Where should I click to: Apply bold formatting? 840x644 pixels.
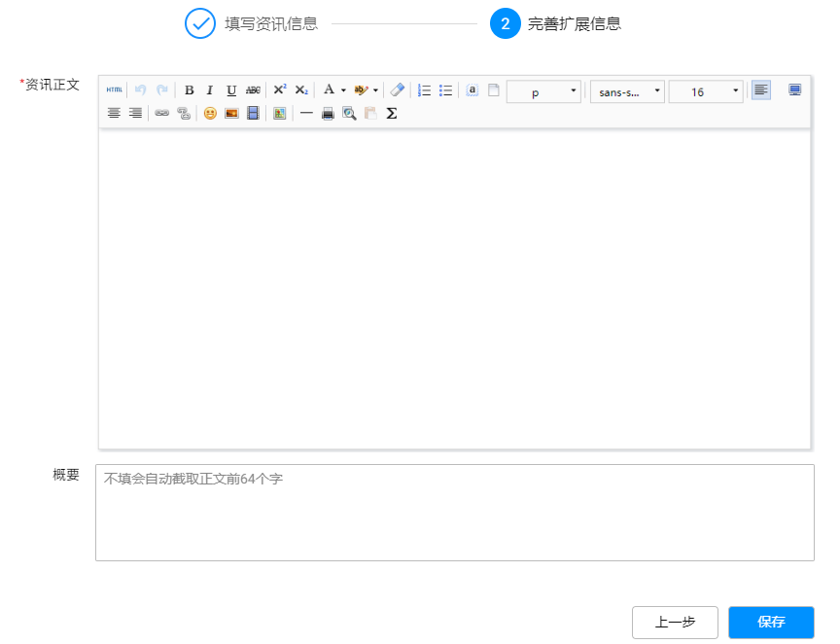190,90
